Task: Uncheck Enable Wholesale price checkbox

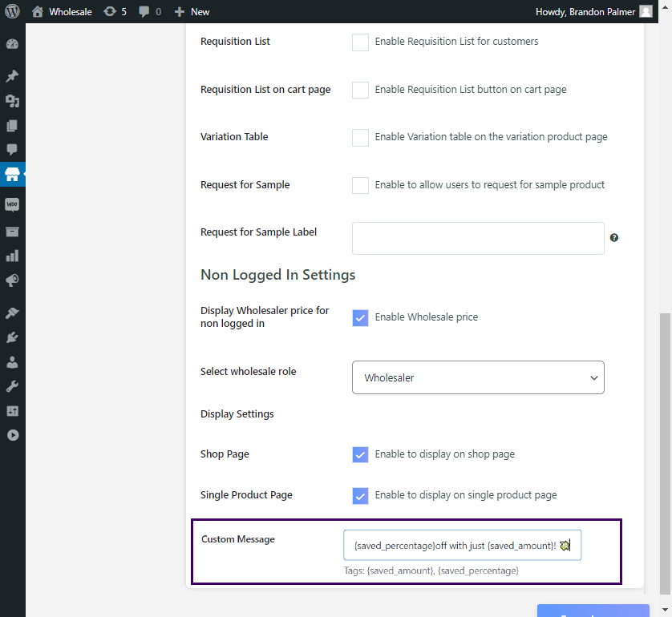Action: [360, 317]
